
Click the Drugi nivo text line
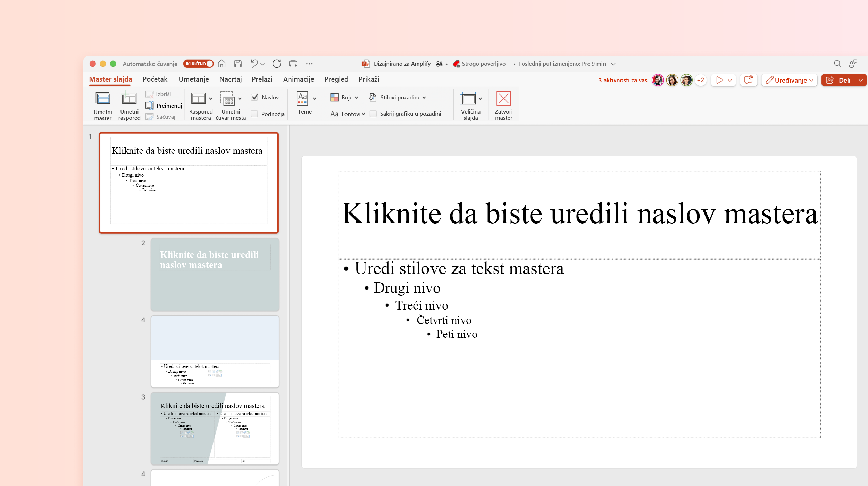coord(407,288)
